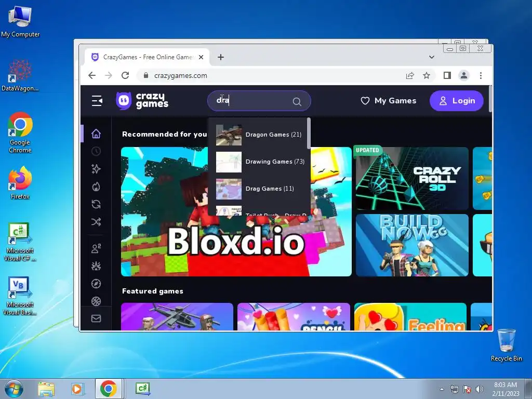The image size is (532, 399).
Task: Close the CrazyGames tab
Action: tap(201, 57)
